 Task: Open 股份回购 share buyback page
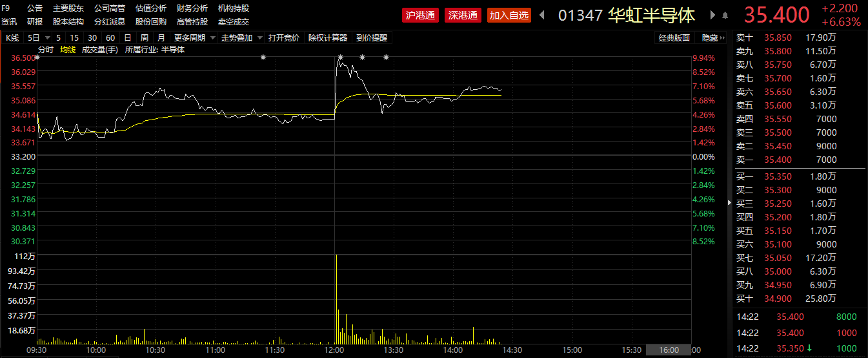[151, 22]
